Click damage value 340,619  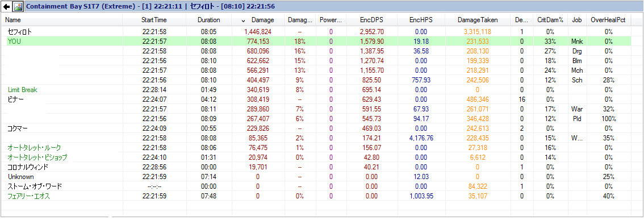pyautogui.click(x=257, y=89)
